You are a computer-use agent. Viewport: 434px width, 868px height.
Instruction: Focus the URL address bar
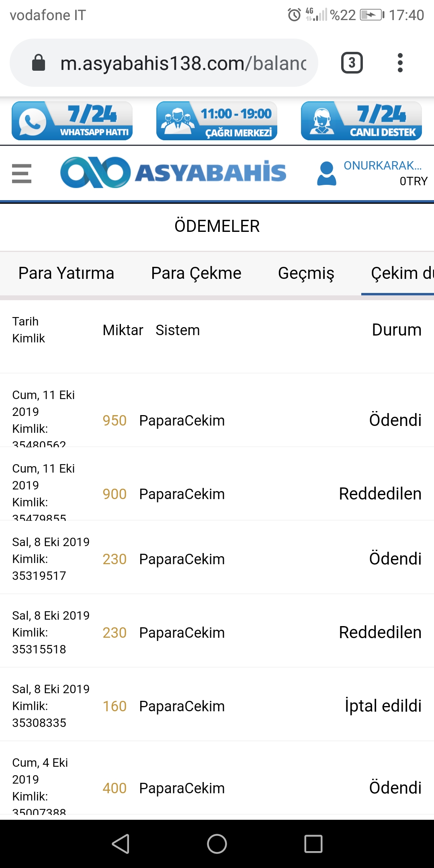(x=183, y=63)
